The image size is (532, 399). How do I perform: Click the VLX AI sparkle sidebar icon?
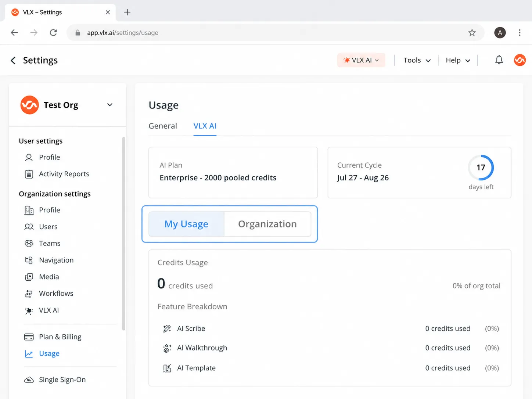29,311
